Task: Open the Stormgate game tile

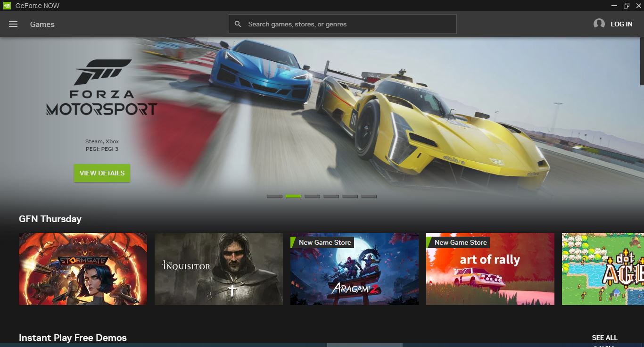Action: (x=83, y=269)
